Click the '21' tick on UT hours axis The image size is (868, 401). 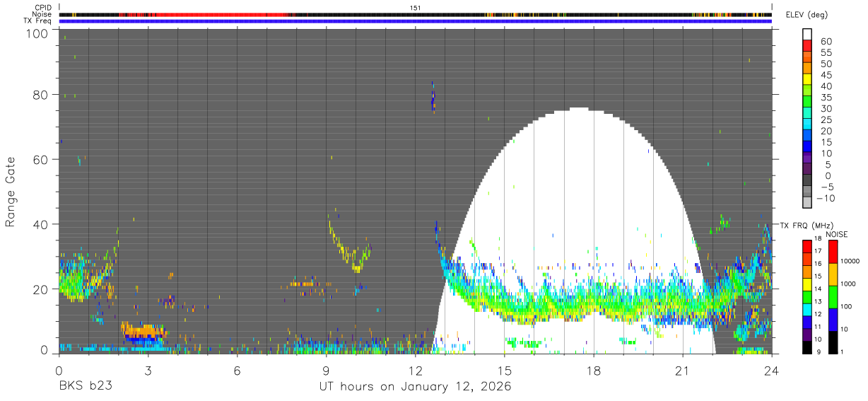click(683, 371)
